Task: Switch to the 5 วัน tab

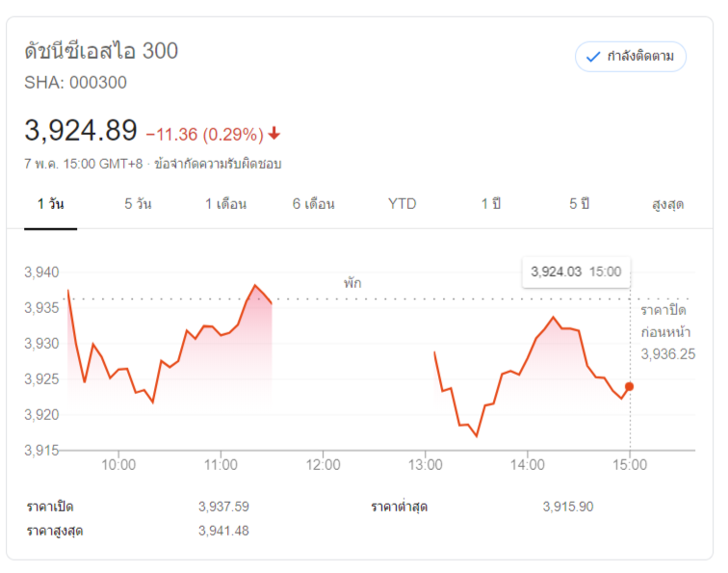Action: pyautogui.click(x=138, y=204)
